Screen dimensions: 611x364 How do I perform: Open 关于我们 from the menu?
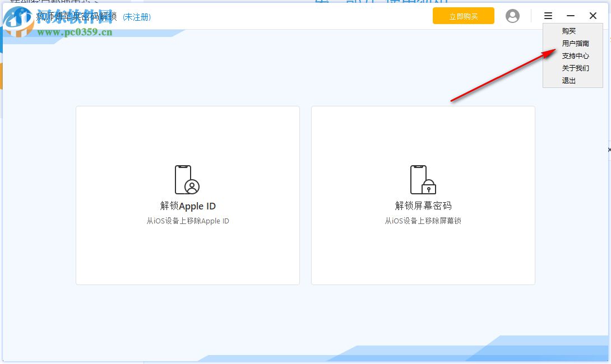click(577, 68)
